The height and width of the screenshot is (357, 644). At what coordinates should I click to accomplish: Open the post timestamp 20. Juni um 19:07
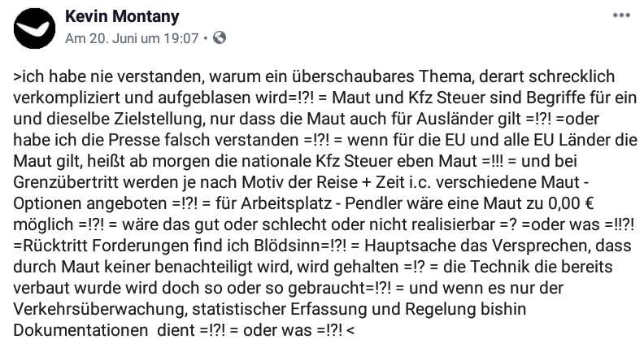click(132, 38)
